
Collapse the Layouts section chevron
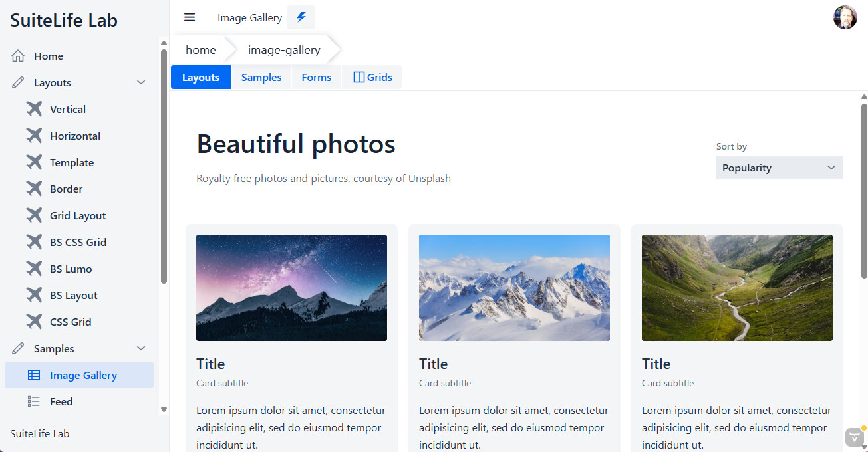pos(141,83)
